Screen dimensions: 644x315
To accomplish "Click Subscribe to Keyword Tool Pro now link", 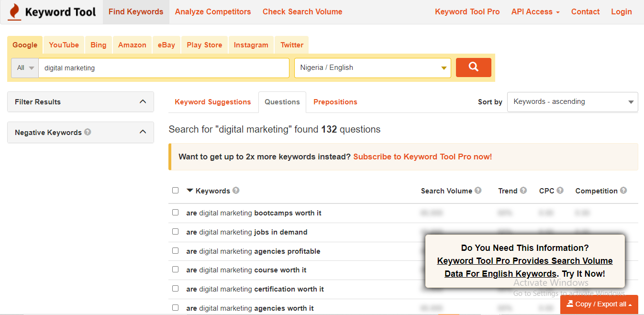I will pyautogui.click(x=422, y=157).
